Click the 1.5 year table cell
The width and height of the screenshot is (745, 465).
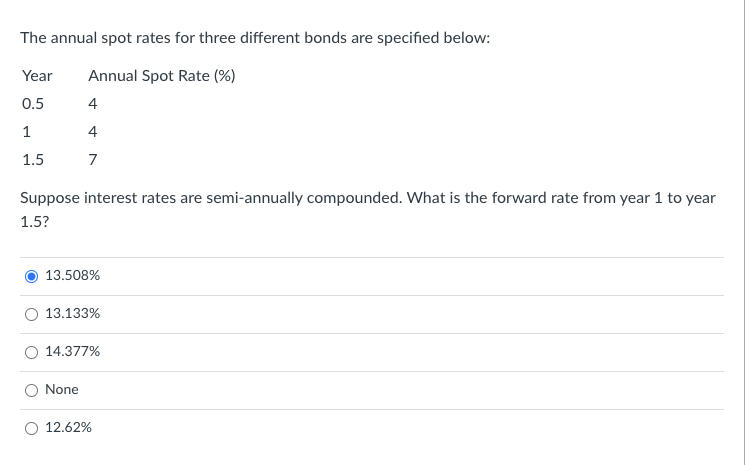tap(32, 159)
